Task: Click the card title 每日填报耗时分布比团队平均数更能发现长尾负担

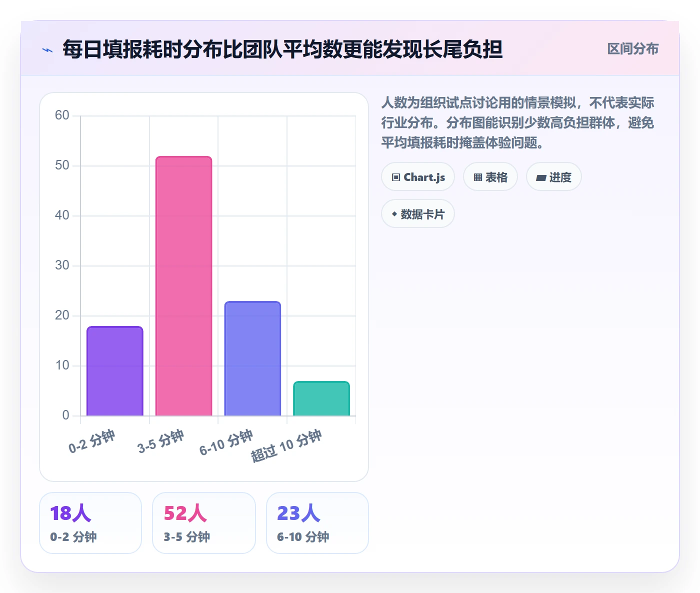Action: pyautogui.click(x=282, y=49)
